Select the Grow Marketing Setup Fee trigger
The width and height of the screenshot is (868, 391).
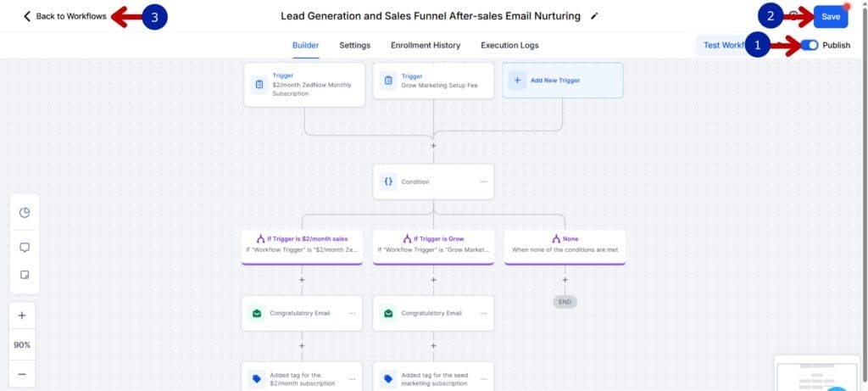433,81
